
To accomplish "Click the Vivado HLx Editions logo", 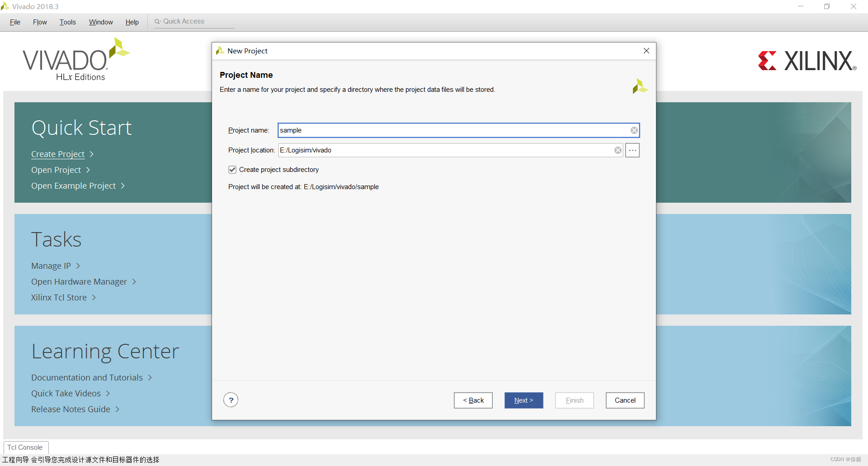I will [x=76, y=60].
